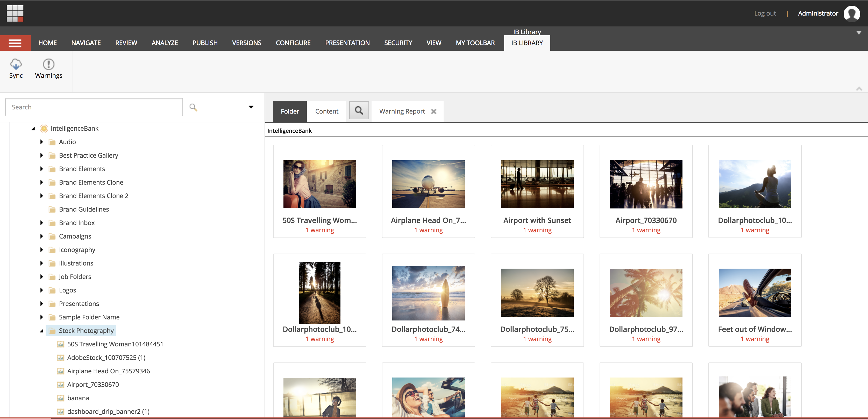Image resolution: width=868 pixels, height=419 pixels.
Task: Open the search tab magnifier icon
Action: pyautogui.click(x=359, y=110)
